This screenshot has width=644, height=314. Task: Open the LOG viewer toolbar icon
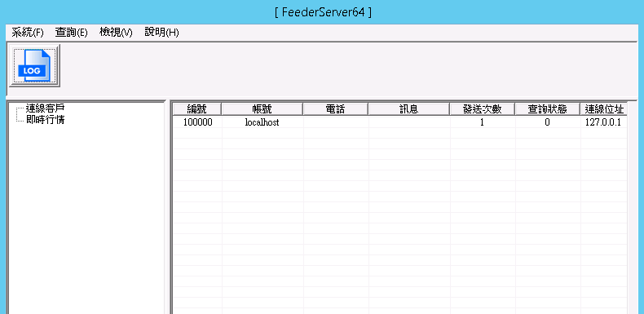pyautogui.click(x=34, y=66)
